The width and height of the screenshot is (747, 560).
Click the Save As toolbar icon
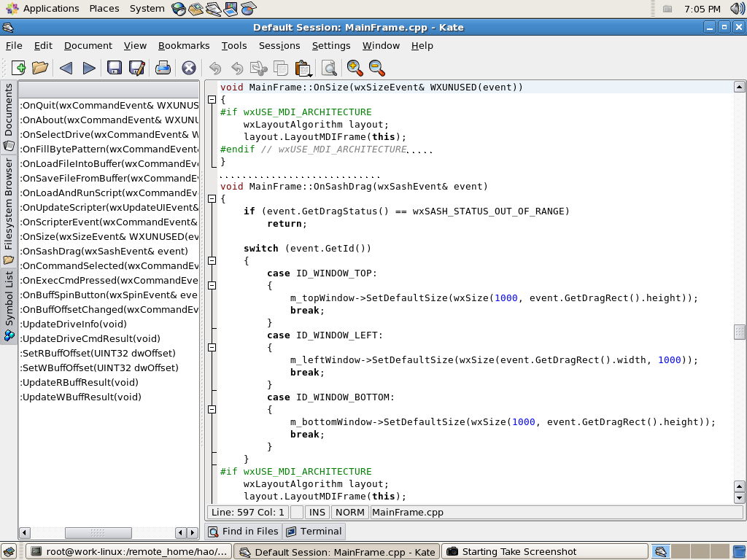[x=137, y=68]
